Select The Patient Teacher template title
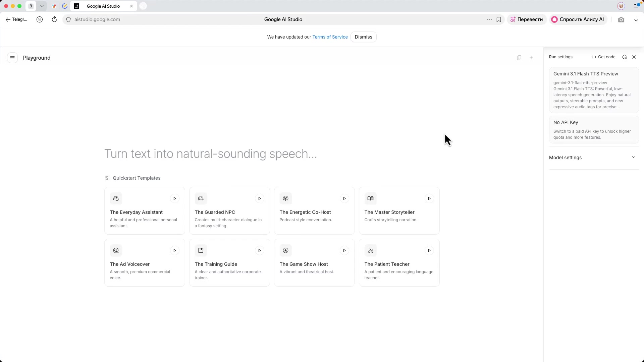The image size is (644, 362). [x=387, y=264]
